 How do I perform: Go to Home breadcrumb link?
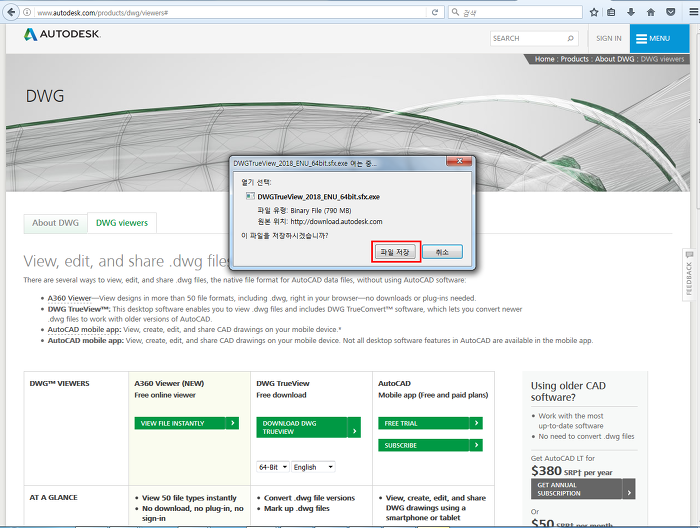coord(544,59)
